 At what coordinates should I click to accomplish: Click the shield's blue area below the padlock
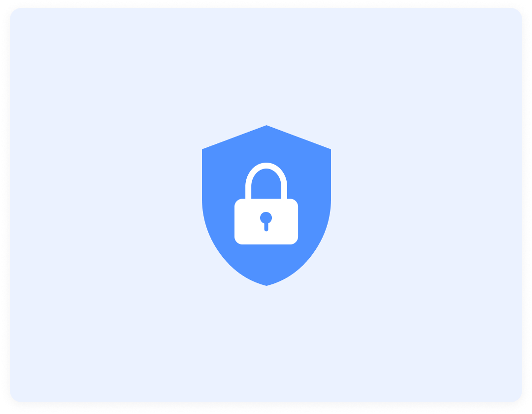coord(266,263)
